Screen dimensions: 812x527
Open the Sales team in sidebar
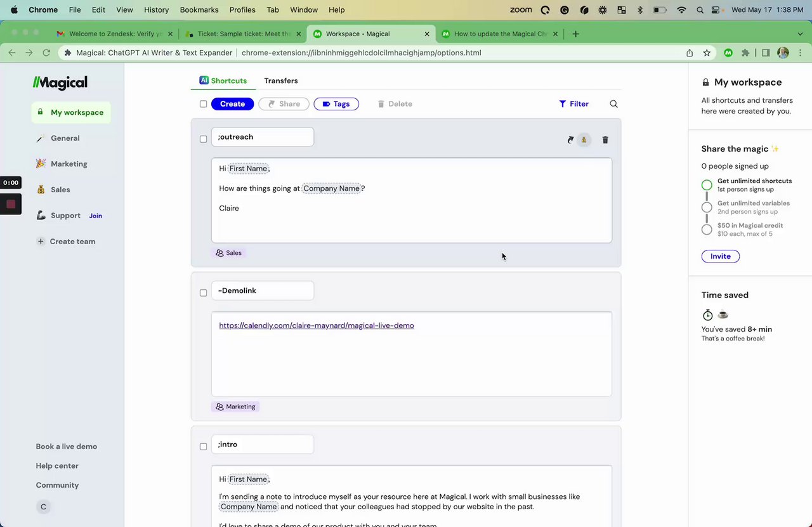click(x=60, y=190)
